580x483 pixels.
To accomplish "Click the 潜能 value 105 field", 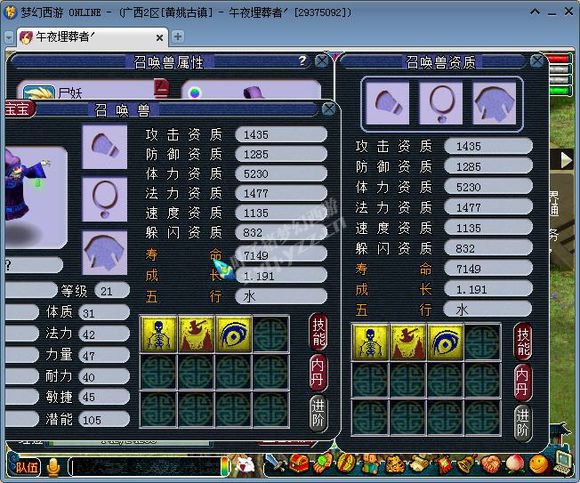I will pyautogui.click(x=104, y=419).
